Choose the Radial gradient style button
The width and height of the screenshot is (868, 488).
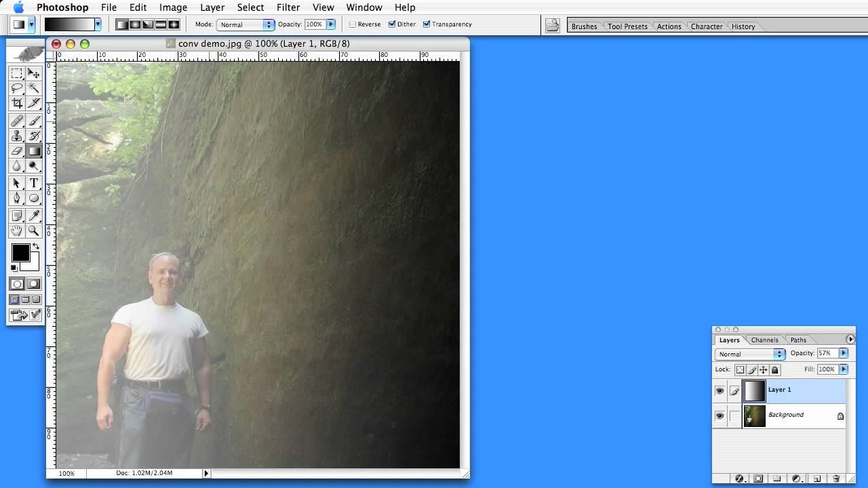(x=135, y=24)
